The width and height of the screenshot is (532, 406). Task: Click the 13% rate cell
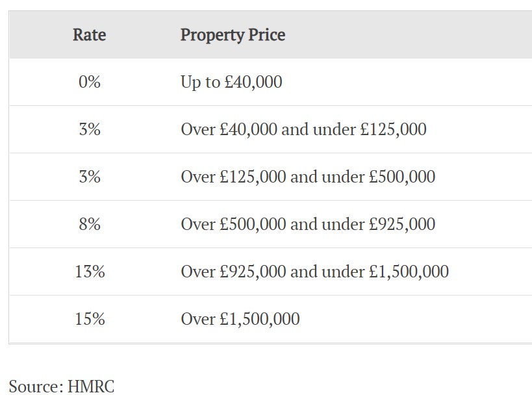click(x=90, y=272)
